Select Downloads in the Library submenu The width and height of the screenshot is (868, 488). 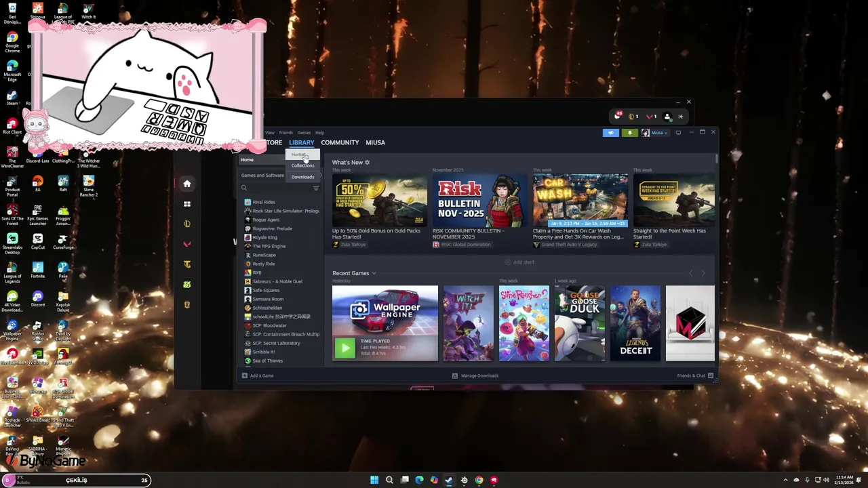tap(302, 177)
